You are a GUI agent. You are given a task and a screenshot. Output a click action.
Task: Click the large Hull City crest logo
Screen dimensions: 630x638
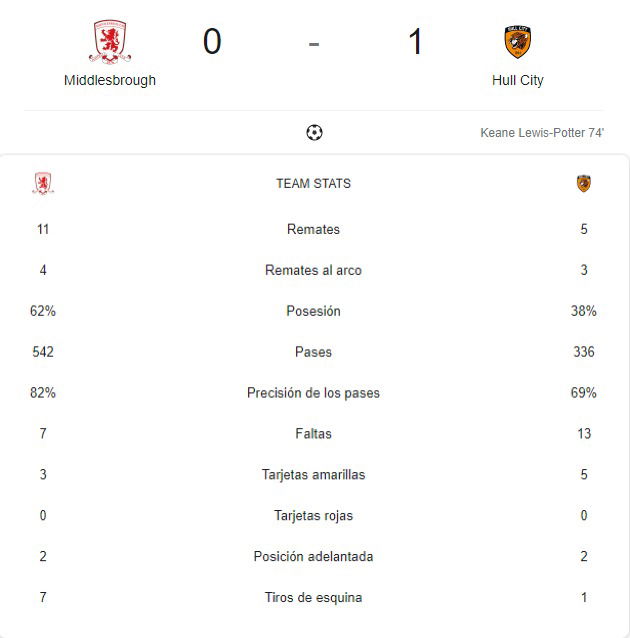click(x=518, y=42)
